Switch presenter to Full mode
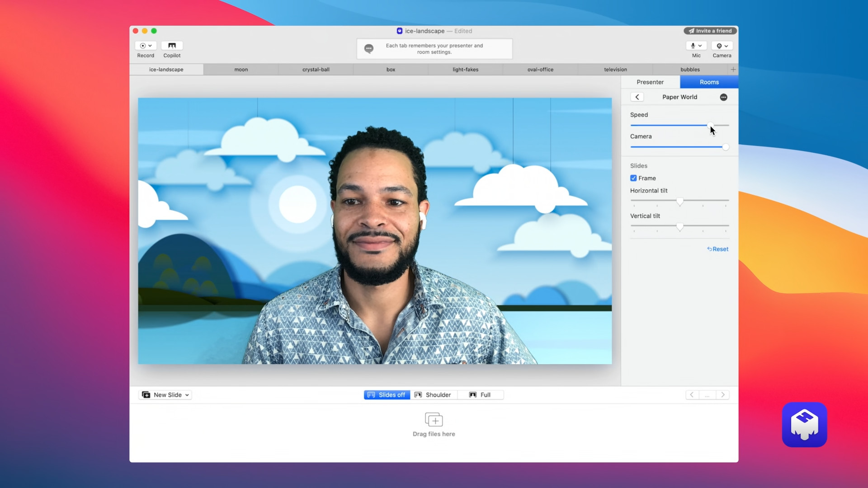The width and height of the screenshot is (868, 488). tap(481, 394)
